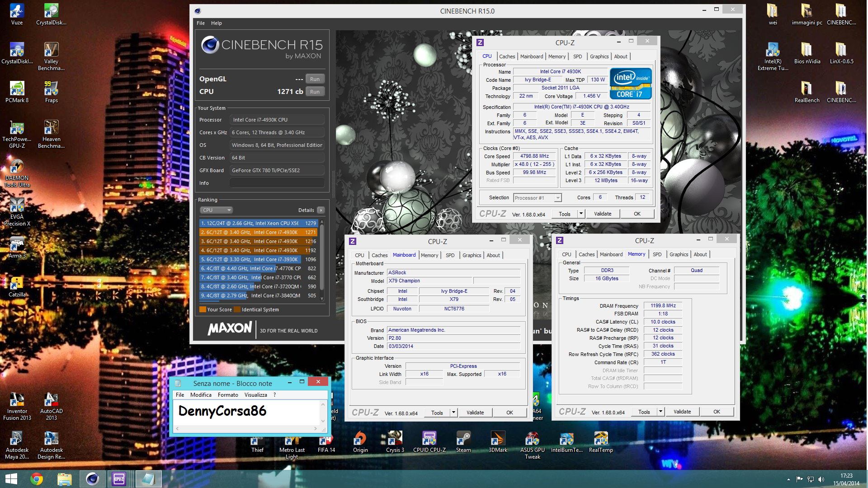Open Intel Extreme Tuning shortcut
This screenshot has height=488, width=868.
point(773,56)
